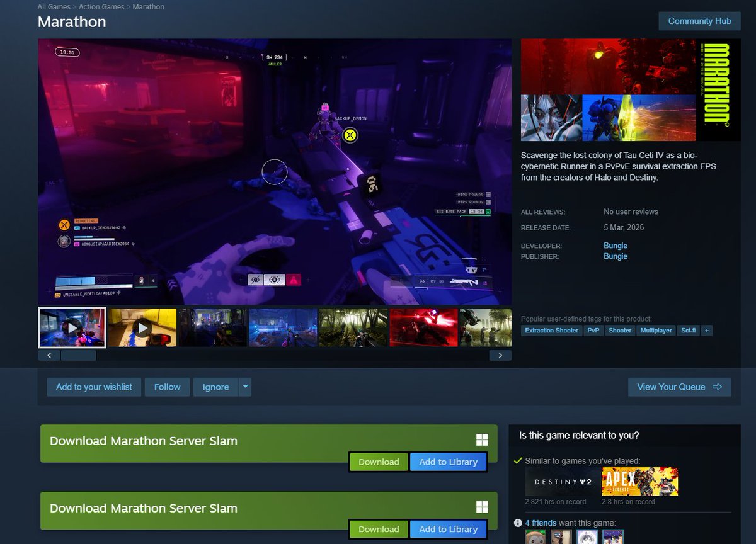Click the second Server Slam Add to Library
The width and height of the screenshot is (756, 544).
pyautogui.click(x=449, y=530)
